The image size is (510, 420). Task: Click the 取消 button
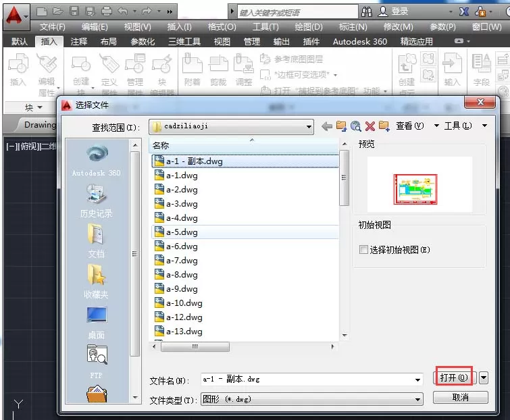[x=460, y=398]
